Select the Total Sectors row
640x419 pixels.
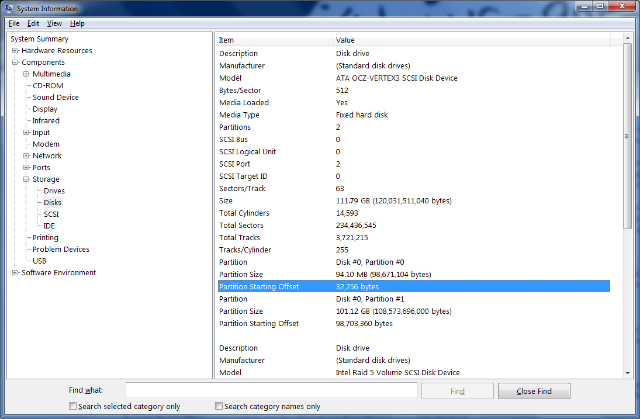pyautogui.click(x=414, y=225)
